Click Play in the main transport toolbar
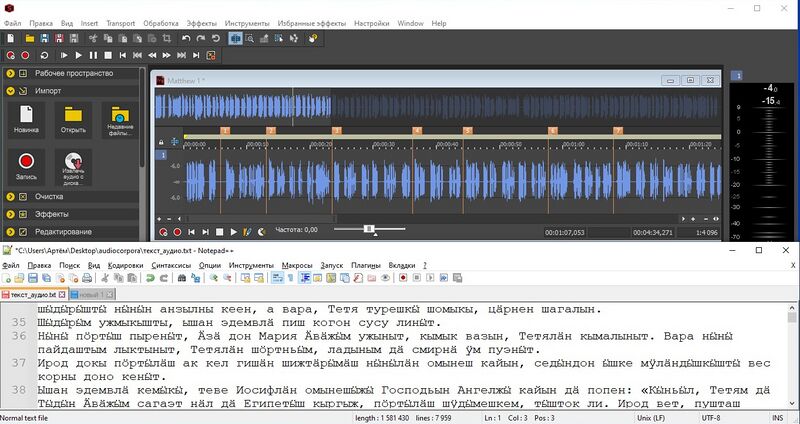Viewport: 800px width, 424px height. click(79, 55)
